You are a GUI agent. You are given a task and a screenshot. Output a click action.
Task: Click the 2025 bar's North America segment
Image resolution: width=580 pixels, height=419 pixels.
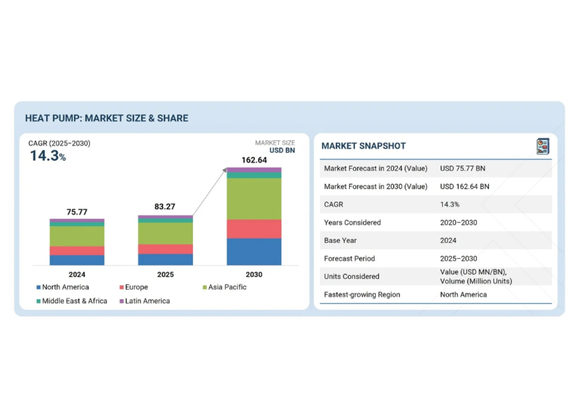[x=165, y=259]
